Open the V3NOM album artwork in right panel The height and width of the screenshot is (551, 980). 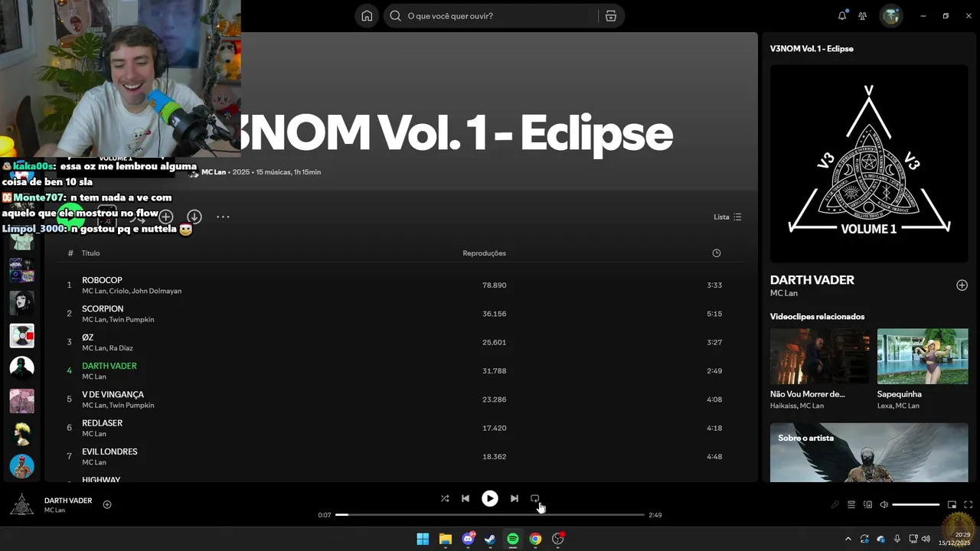point(869,163)
